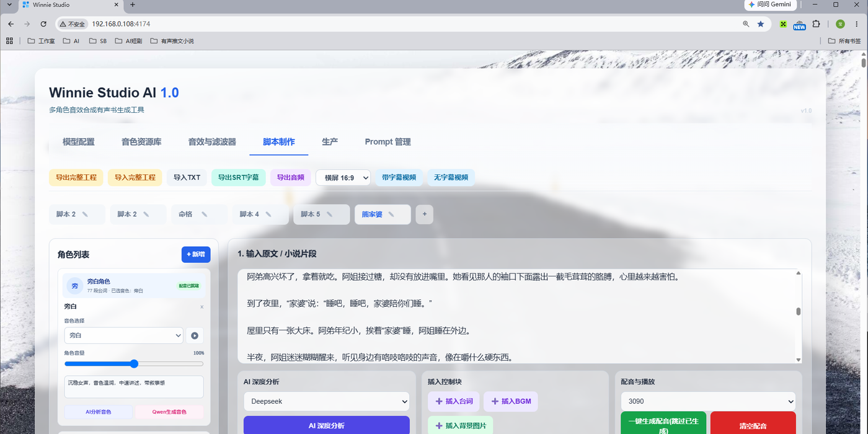
Task: Open the Deepseek model dropdown
Action: tap(327, 401)
